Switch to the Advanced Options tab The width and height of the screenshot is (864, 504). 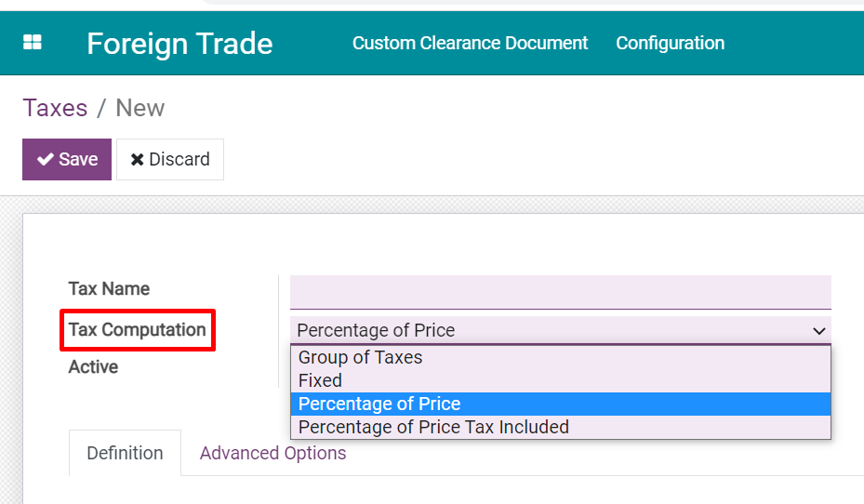point(272,453)
